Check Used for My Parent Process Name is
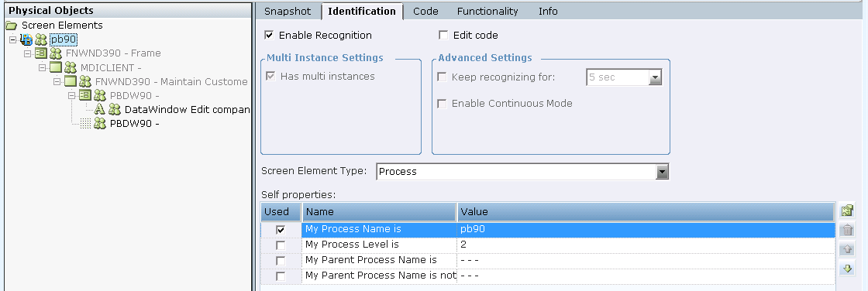 pyautogui.click(x=281, y=261)
